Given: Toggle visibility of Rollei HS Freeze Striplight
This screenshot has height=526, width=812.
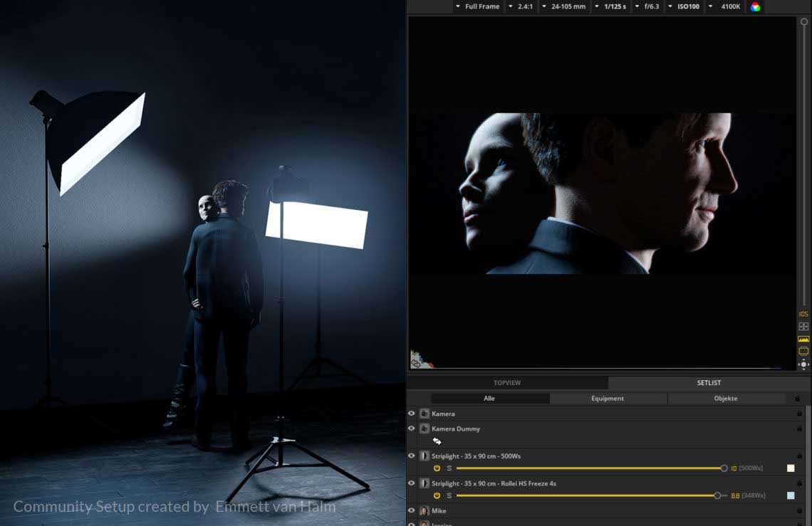Looking at the screenshot, I should coord(412,483).
